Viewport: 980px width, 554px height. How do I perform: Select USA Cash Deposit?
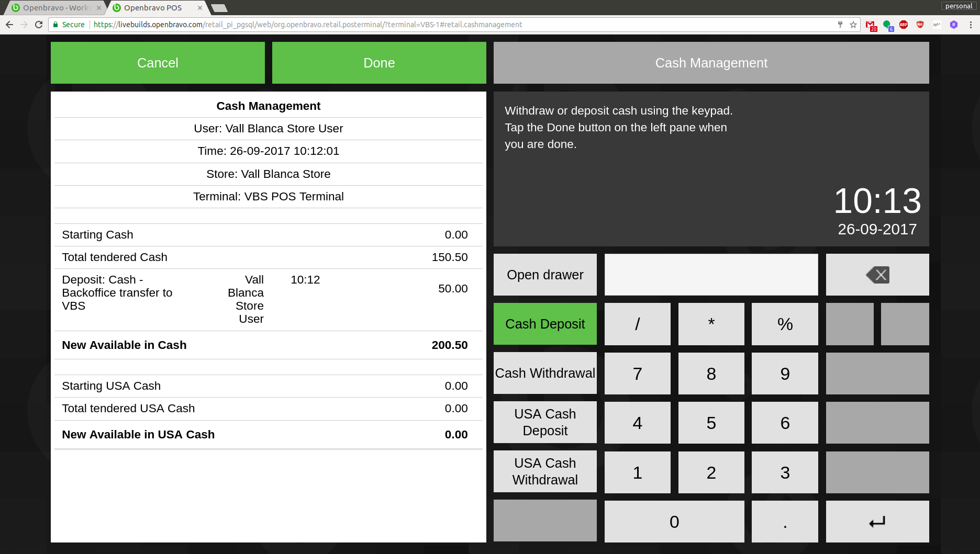pyautogui.click(x=545, y=422)
